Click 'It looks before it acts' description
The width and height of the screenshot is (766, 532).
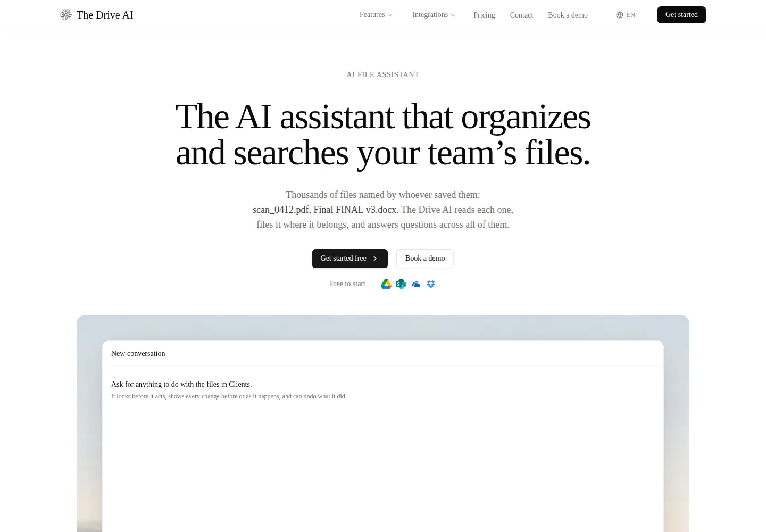point(229,396)
